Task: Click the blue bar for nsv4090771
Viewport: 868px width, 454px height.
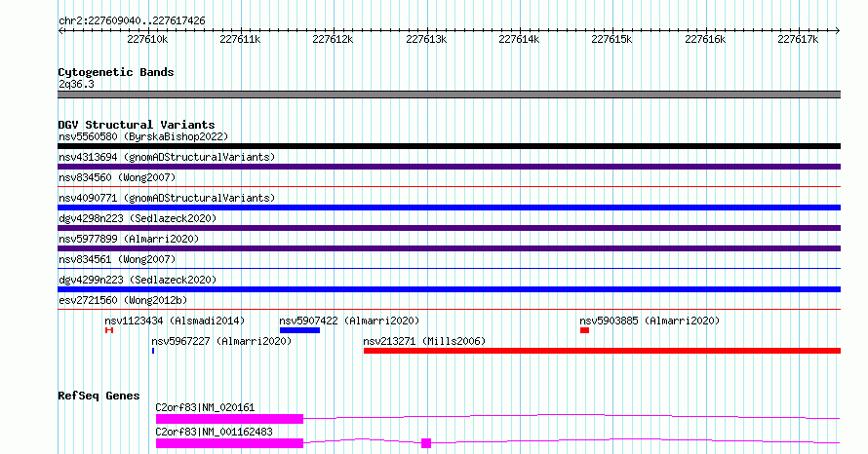Action: (x=449, y=208)
